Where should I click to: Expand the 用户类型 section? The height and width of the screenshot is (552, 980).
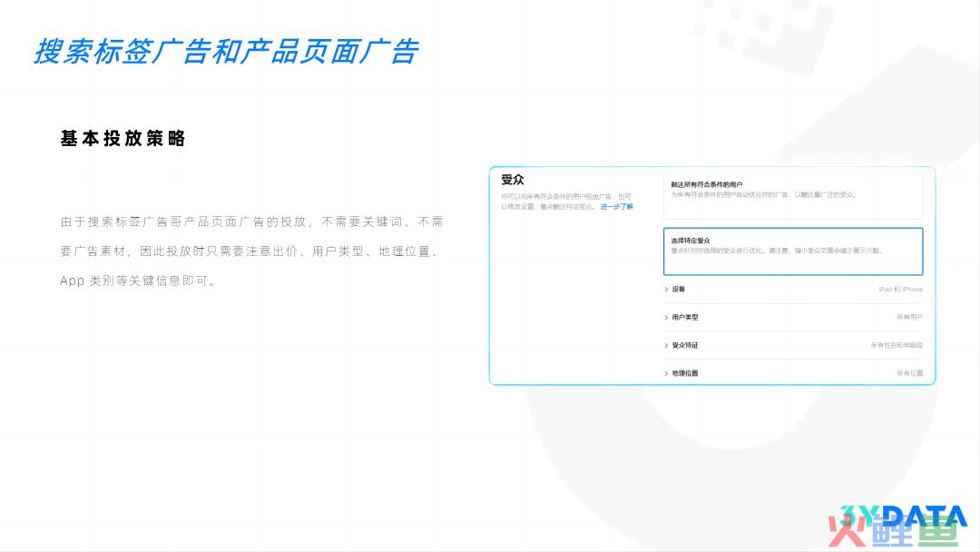pos(793,318)
